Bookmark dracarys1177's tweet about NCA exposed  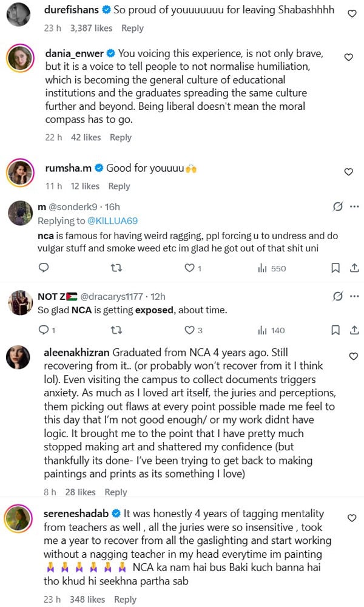[335, 330]
